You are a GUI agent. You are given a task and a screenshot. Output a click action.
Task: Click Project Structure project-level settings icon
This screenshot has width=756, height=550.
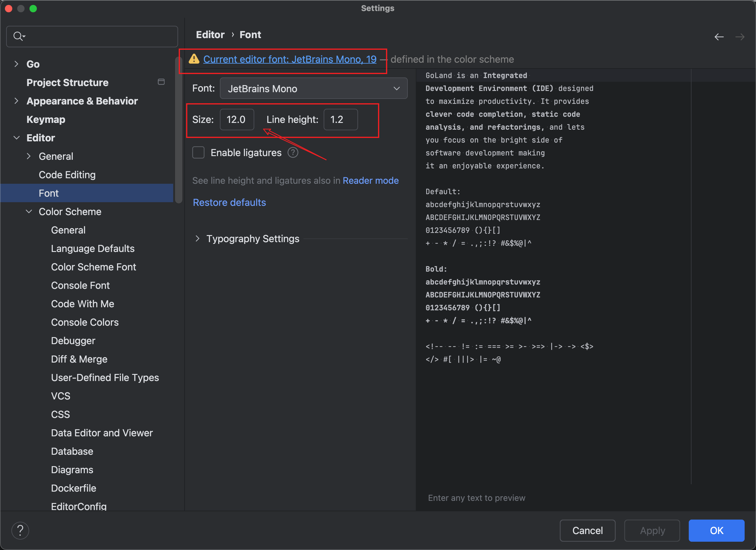tap(161, 82)
